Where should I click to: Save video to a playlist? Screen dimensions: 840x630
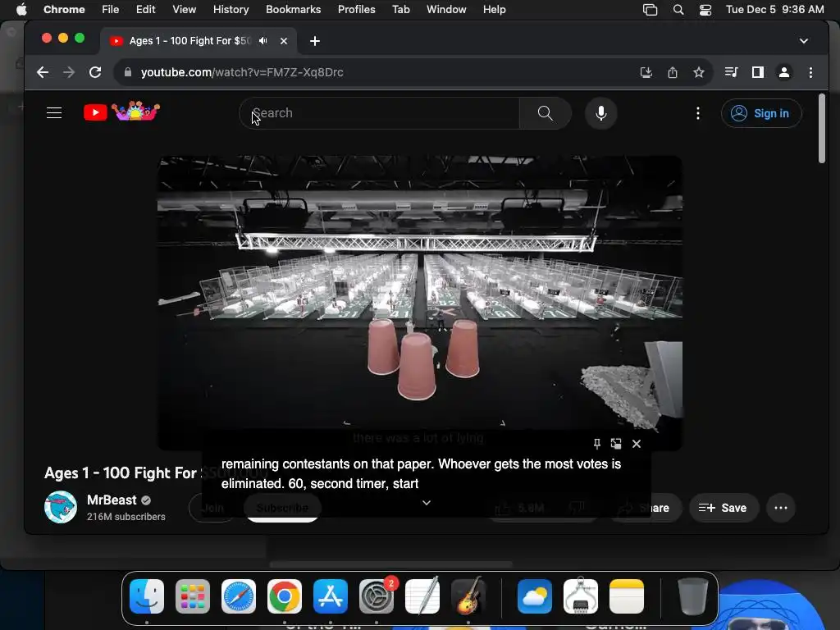tap(724, 508)
